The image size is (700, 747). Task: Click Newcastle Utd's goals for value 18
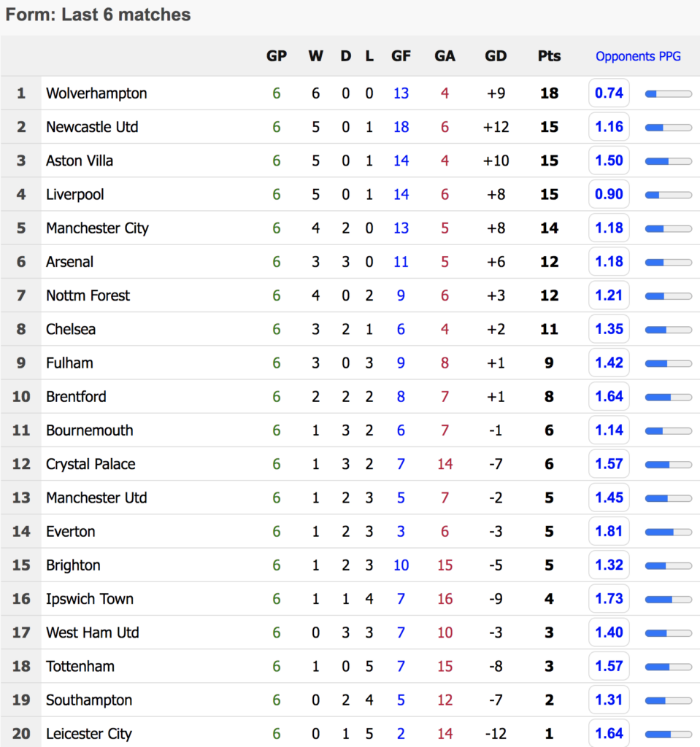coord(401,127)
